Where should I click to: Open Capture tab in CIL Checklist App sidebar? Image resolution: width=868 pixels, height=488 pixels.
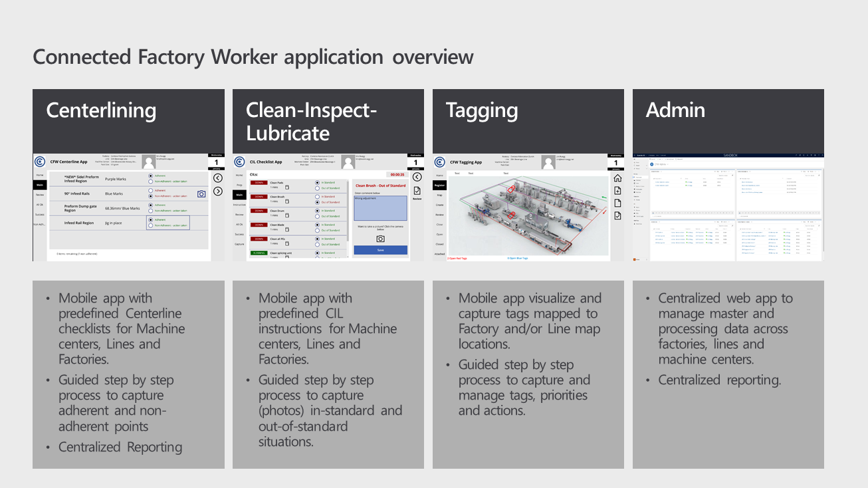(239, 244)
